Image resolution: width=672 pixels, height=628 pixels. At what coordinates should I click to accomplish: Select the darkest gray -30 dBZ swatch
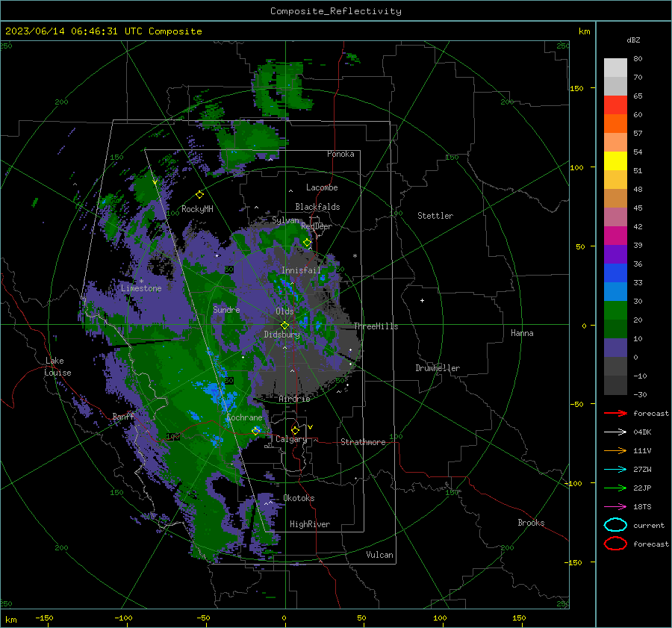pyautogui.click(x=615, y=385)
